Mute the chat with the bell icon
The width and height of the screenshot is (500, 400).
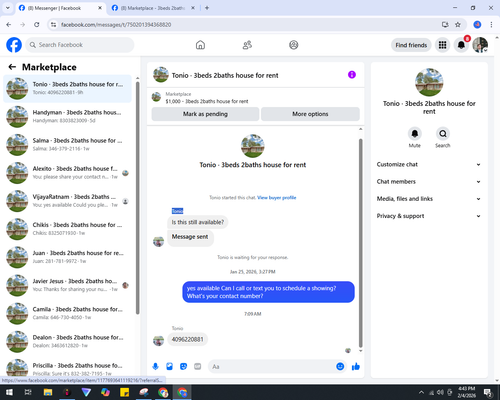(415, 134)
